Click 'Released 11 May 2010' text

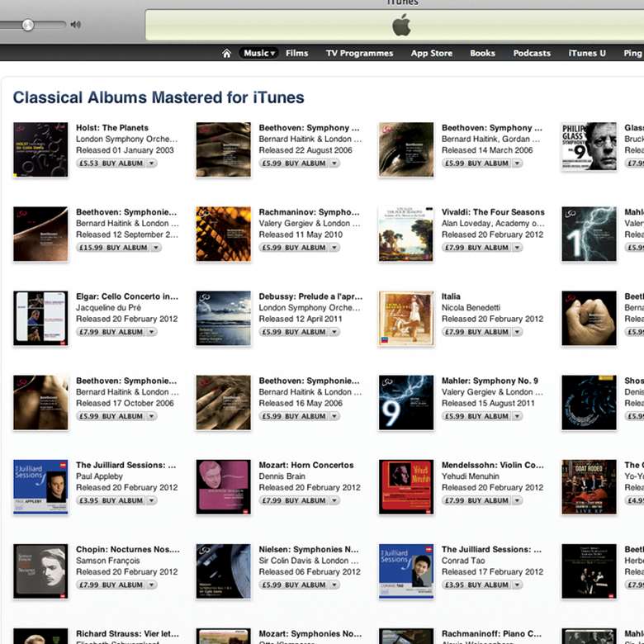click(x=301, y=235)
